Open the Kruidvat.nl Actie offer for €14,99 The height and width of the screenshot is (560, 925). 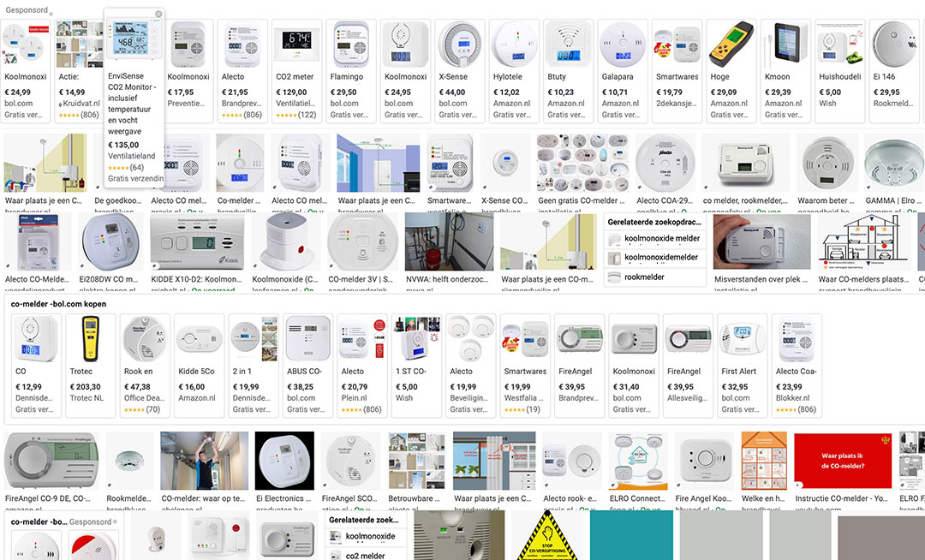tap(79, 71)
